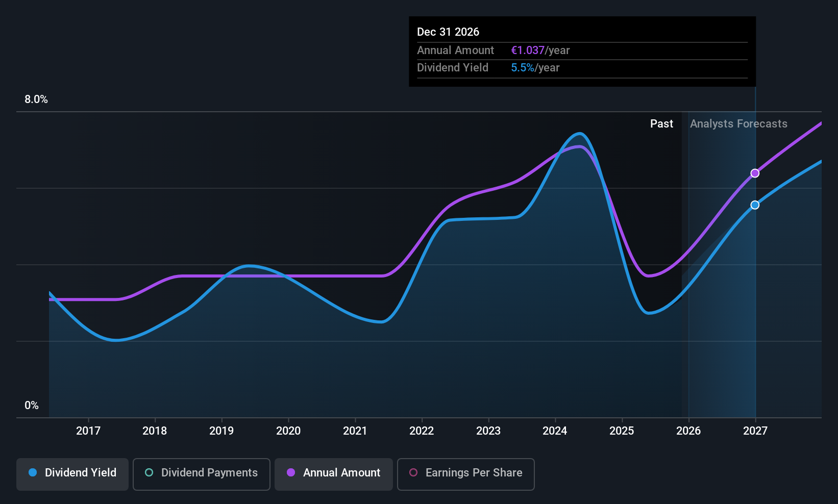Switch to the Past section of the chart
838x504 pixels.
click(x=661, y=123)
